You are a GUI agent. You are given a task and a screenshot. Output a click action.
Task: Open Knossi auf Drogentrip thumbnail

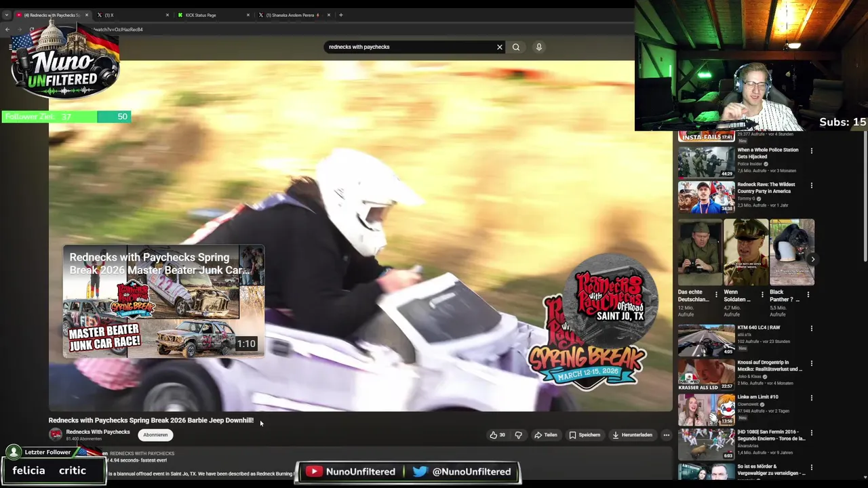point(706,374)
